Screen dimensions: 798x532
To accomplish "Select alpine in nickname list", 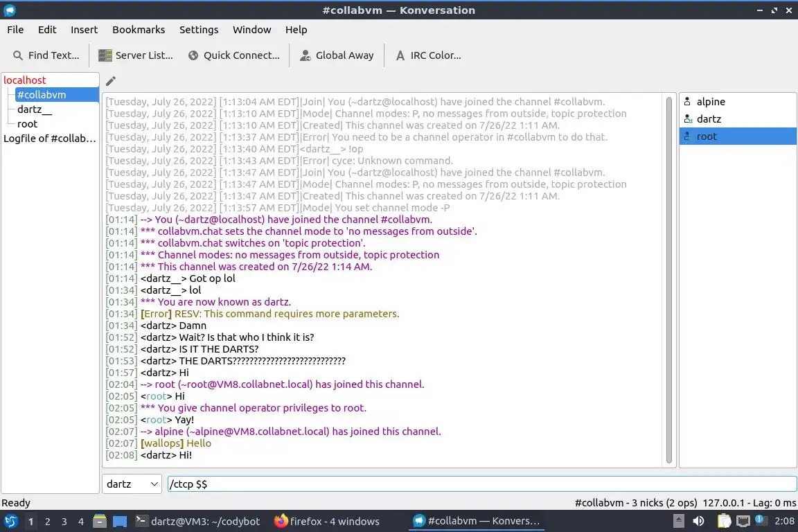I will pyautogui.click(x=738, y=102).
